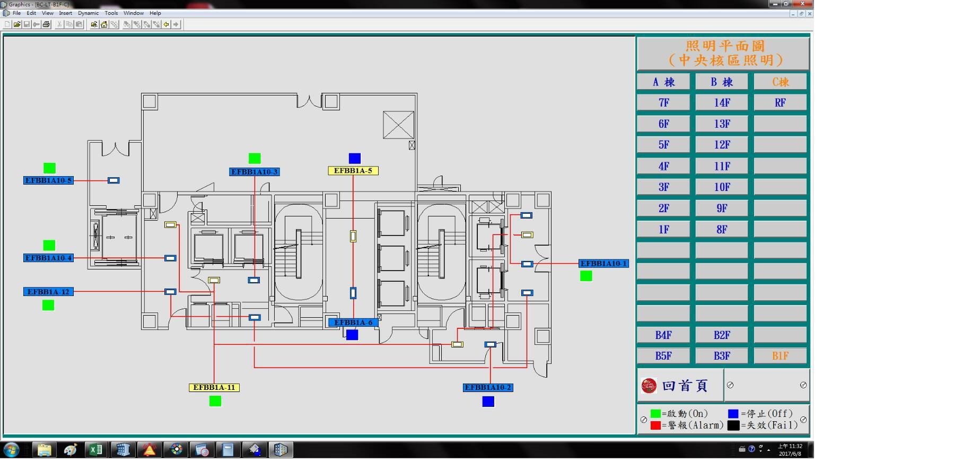Viewport: 980px width, 470px height.
Task: Go to the 14F floor plan
Action: pos(722,103)
